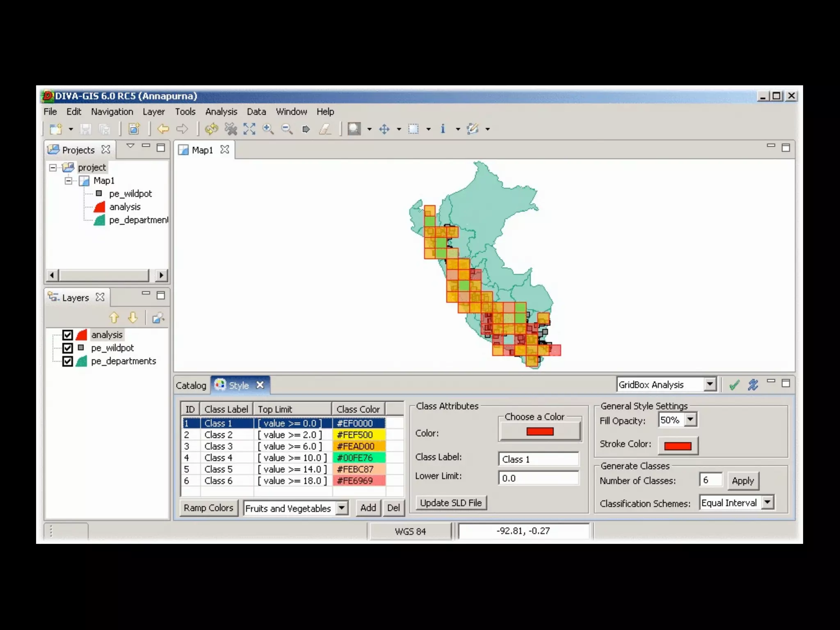Click the yellow back arrow icon
Screen dimensions: 840x630
point(163,129)
